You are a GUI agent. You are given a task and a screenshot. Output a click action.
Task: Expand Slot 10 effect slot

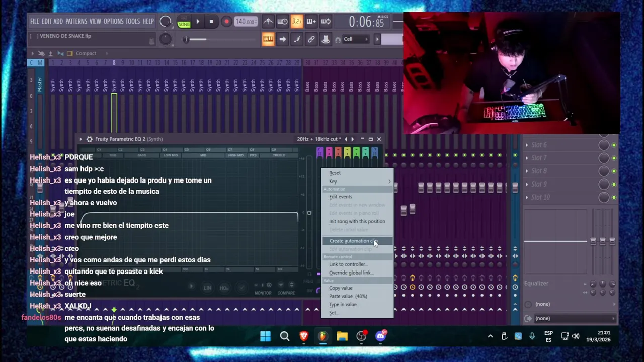point(527,197)
